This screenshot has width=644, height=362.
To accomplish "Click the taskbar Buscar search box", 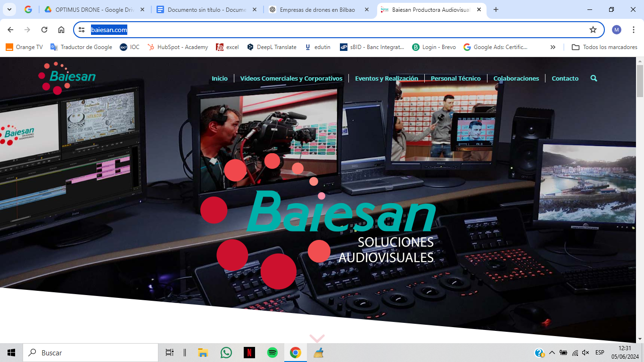I will [x=91, y=353].
